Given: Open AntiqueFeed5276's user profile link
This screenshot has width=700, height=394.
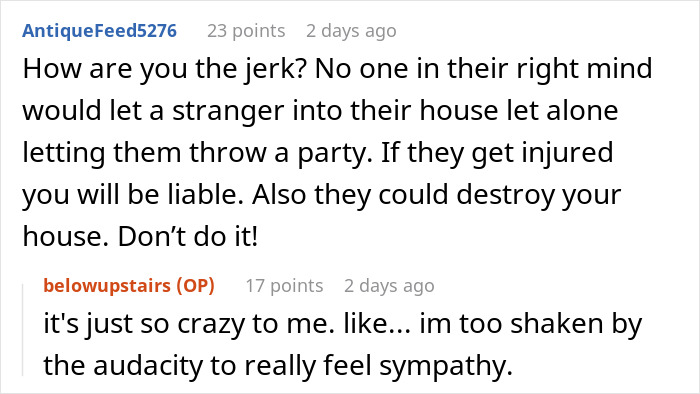Looking at the screenshot, I should pyautogui.click(x=100, y=31).
